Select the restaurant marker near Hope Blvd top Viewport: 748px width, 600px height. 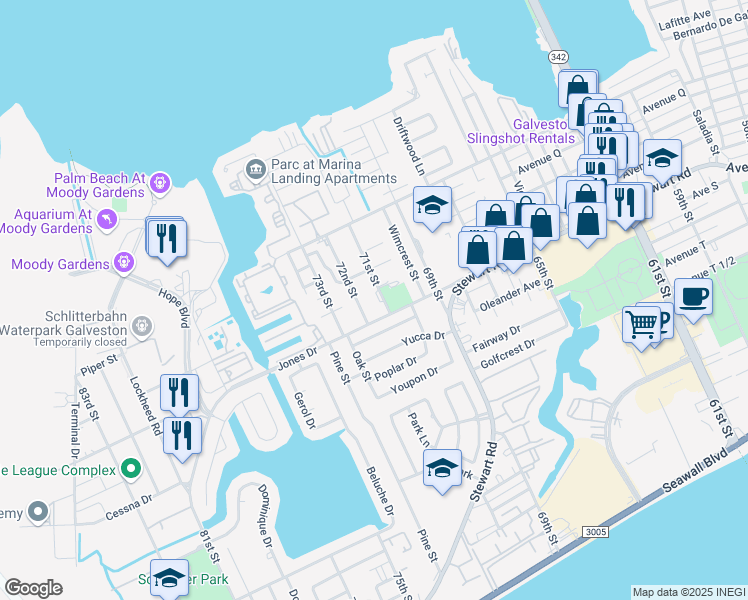click(x=167, y=241)
